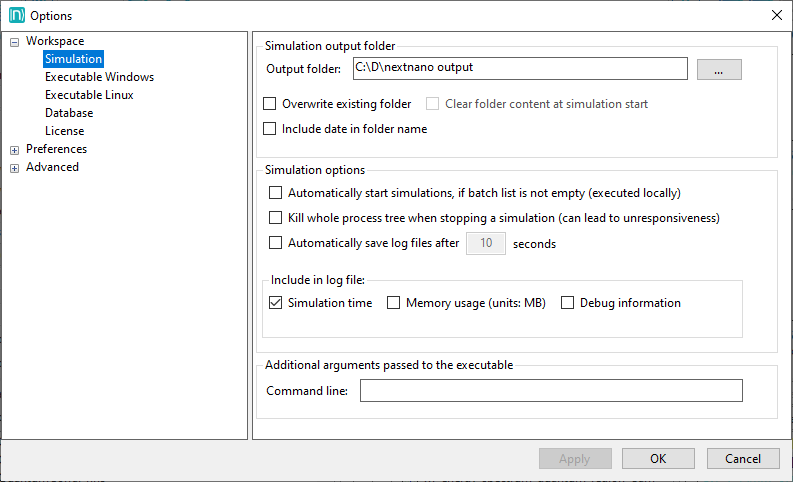
Task: Select Executable Windows in the tree
Action: coord(99,77)
